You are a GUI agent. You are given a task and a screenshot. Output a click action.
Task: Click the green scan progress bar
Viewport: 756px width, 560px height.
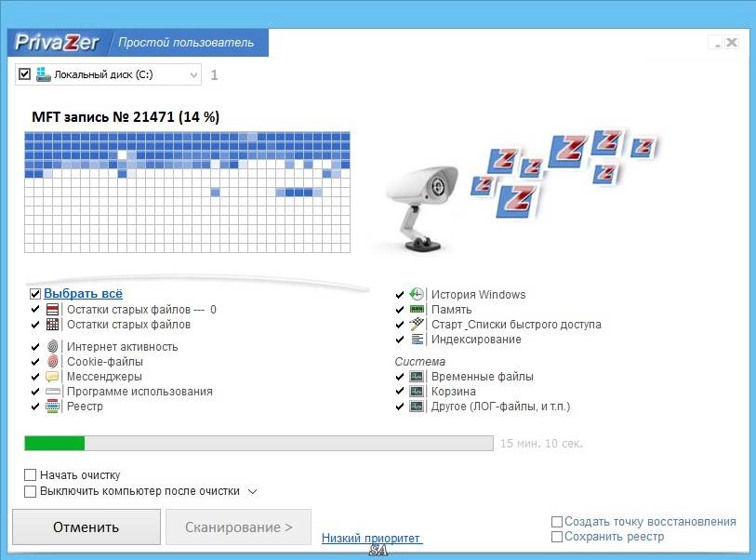pos(259,444)
